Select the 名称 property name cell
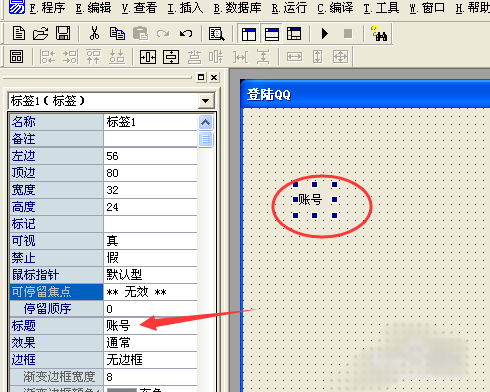The height and width of the screenshot is (392, 490). coord(56,122)
